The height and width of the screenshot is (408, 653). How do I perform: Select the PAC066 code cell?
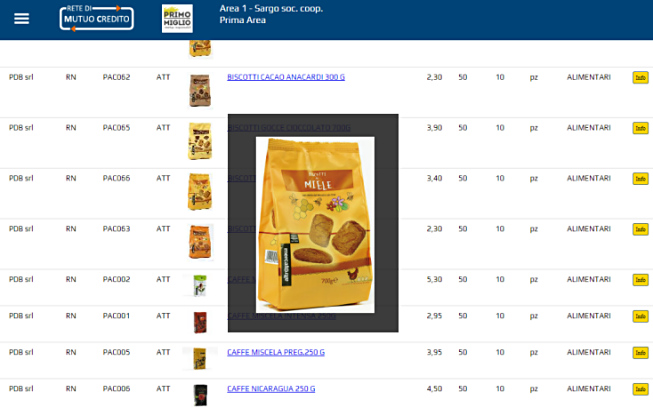[x=116, y=178]
